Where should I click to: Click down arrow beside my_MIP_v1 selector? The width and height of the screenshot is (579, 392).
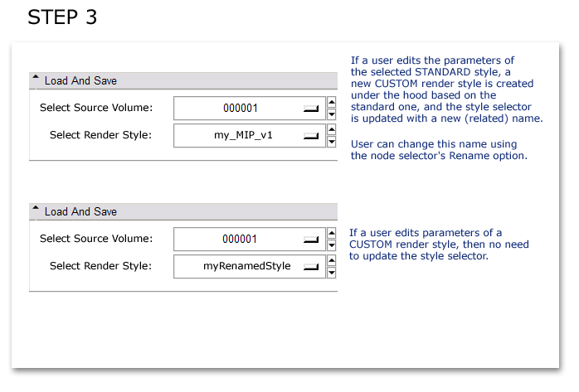click(x=332, y=142)
